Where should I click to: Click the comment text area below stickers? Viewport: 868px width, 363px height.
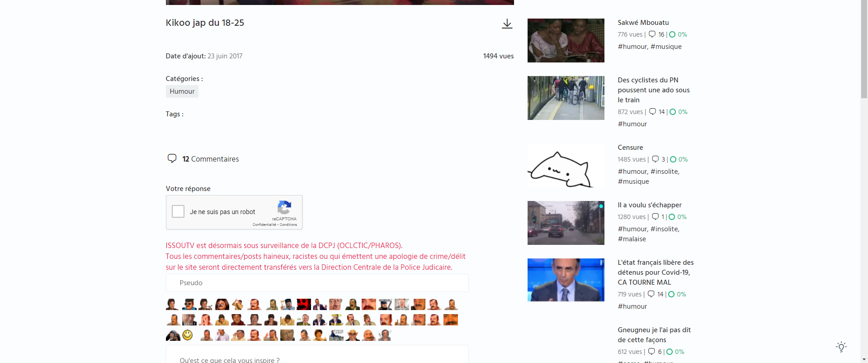(317, 358)
